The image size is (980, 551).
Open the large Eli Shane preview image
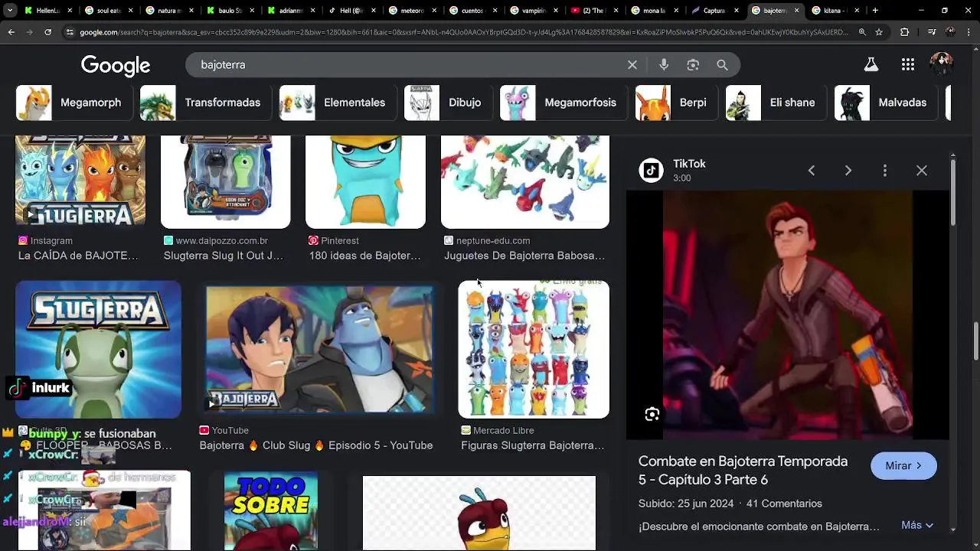788,315
